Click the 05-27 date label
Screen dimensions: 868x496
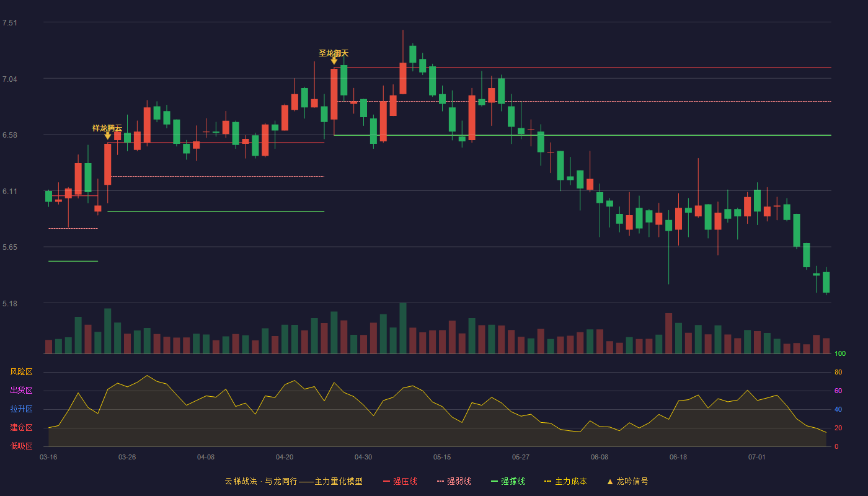521,457
